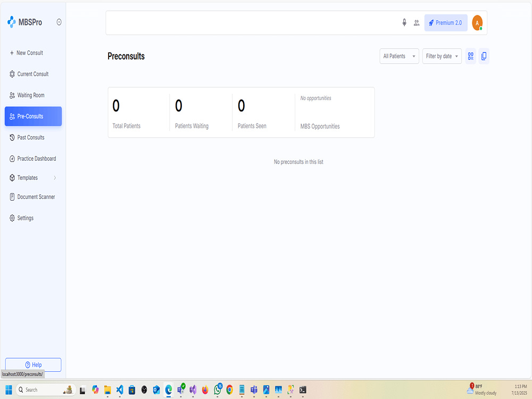Viewport: 532px width, 399px height.
Task: Open the weather widget showing 88°F
Action: 482,389
